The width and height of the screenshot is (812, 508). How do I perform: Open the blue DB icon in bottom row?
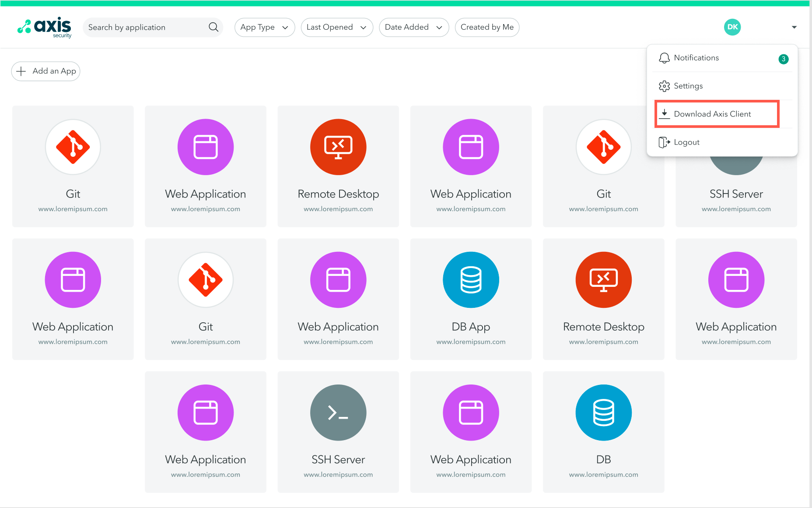click(604, 413)
